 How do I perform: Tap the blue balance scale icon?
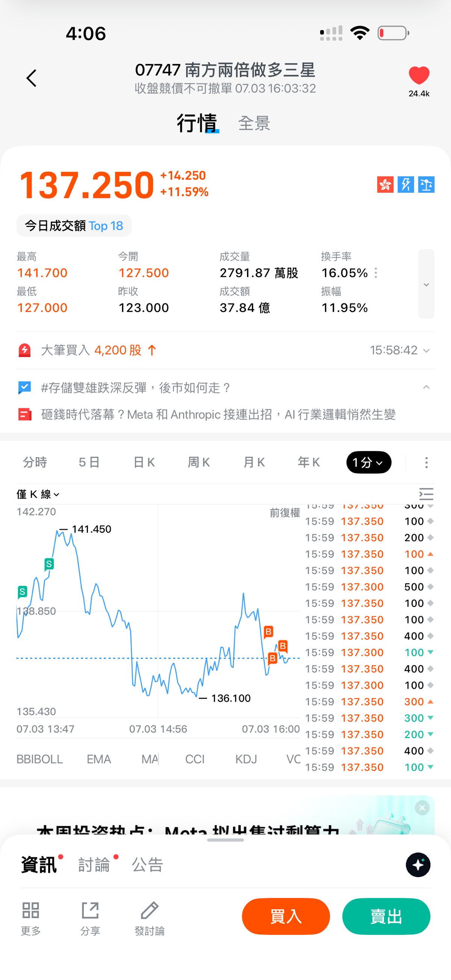point(426,185)
